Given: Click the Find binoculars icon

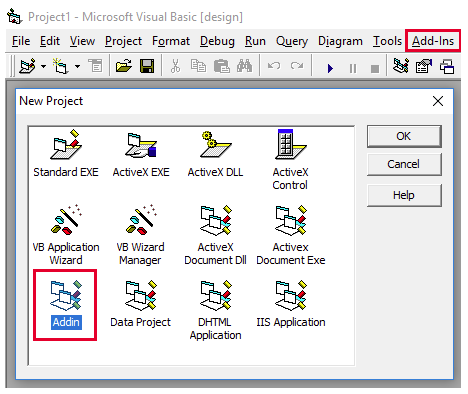Looking at the screenshot, I should pos(244,66).
